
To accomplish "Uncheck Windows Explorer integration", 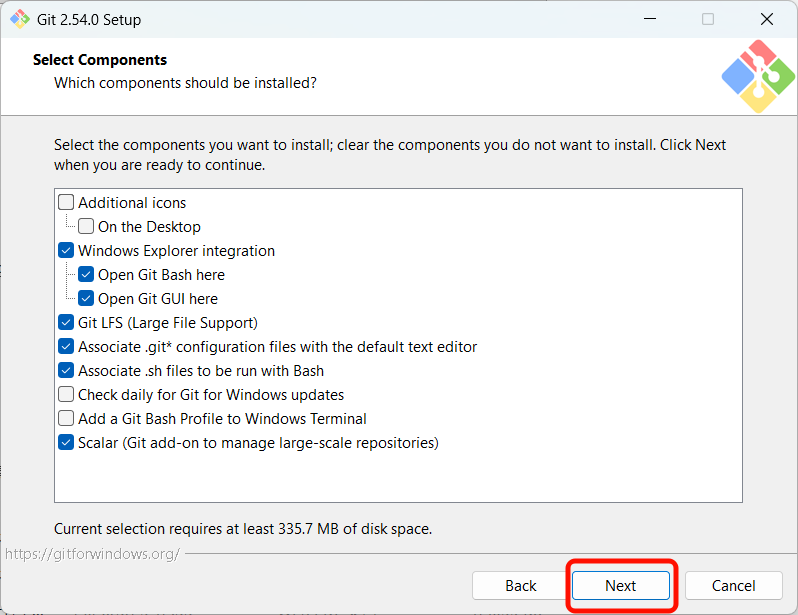I will point(66,250).
